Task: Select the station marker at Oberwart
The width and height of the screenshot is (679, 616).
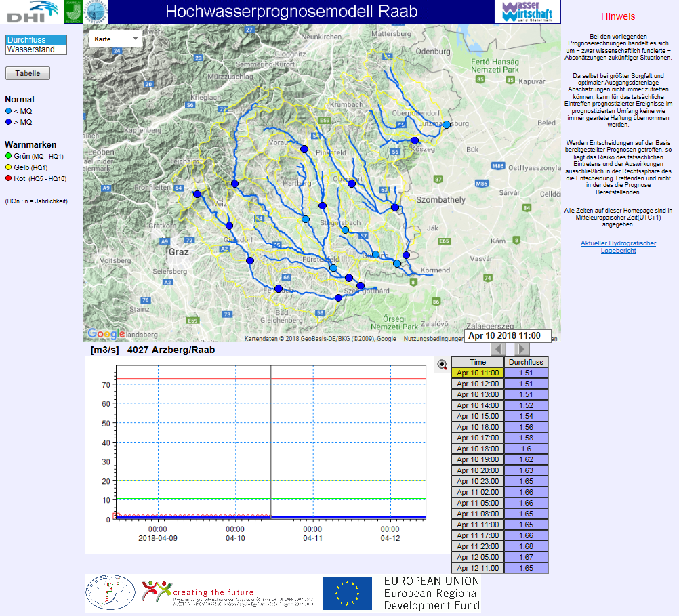Action: click(352, 184)
